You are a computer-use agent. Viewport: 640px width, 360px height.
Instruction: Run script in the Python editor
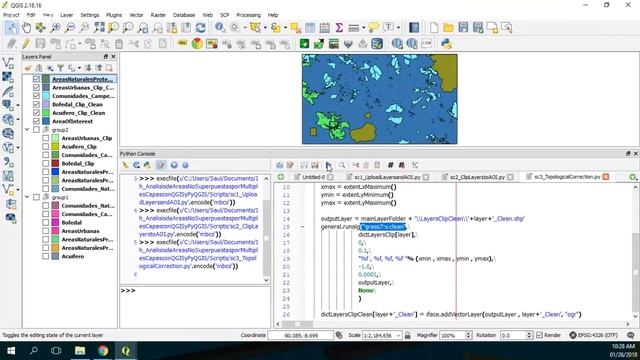tap(329, 165)
